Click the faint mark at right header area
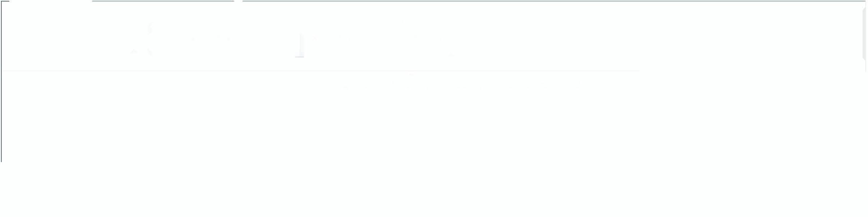Viewport: 868px width, 217px height. tap(451, 54)
